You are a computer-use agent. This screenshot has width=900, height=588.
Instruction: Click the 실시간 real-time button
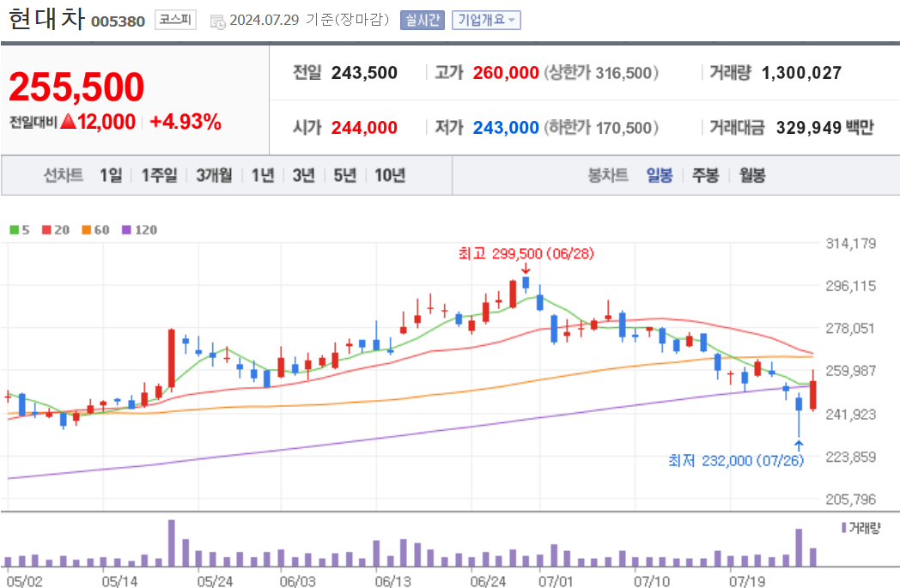(x=423, y=20)
